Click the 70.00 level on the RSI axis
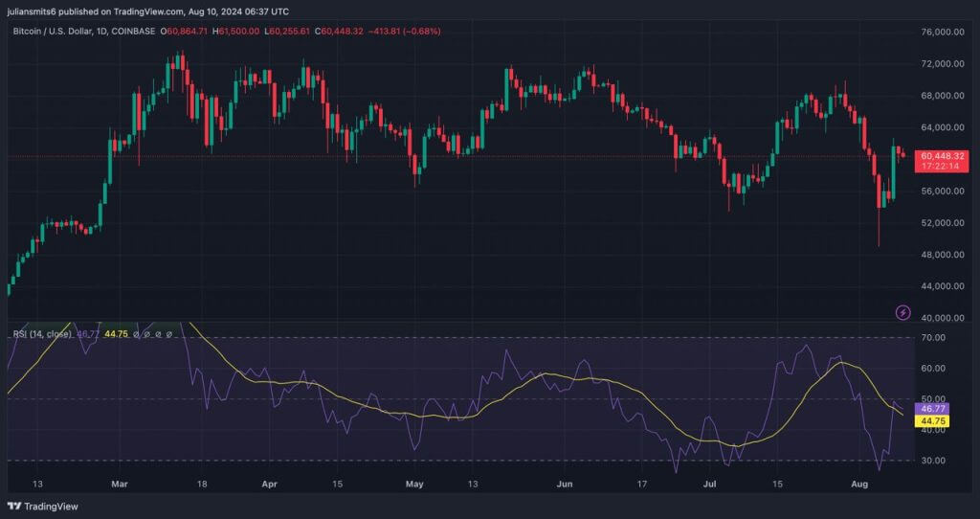 coord(933,338)
